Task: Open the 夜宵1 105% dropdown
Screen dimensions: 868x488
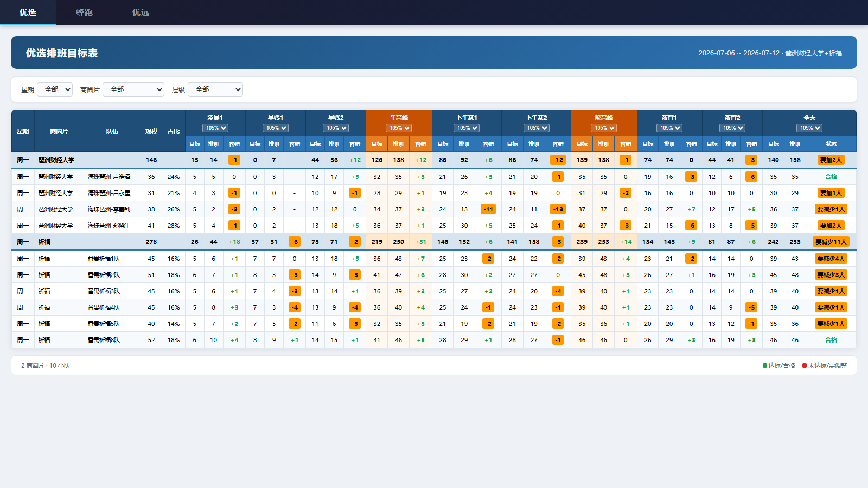Action: coord(669,128)
